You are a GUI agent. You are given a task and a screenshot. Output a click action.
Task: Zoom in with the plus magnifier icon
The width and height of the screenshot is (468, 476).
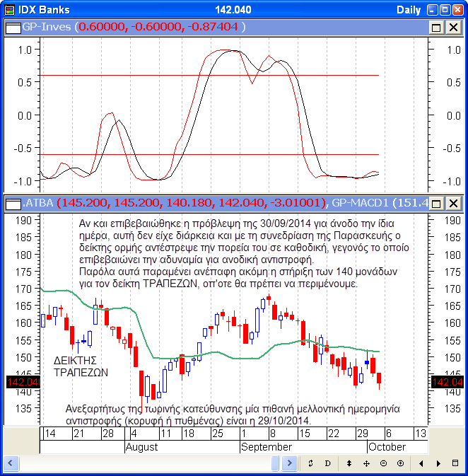tap(400, 463)
